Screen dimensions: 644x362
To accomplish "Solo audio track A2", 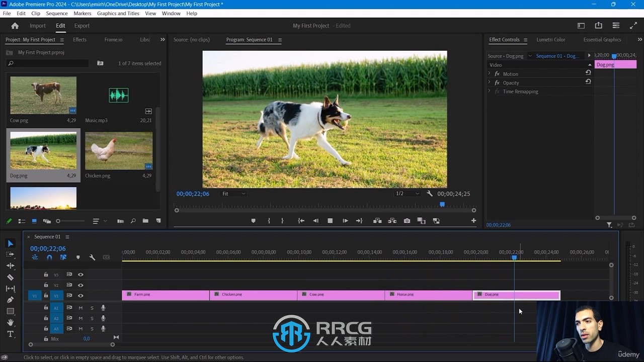I will (x=92, y=318).
